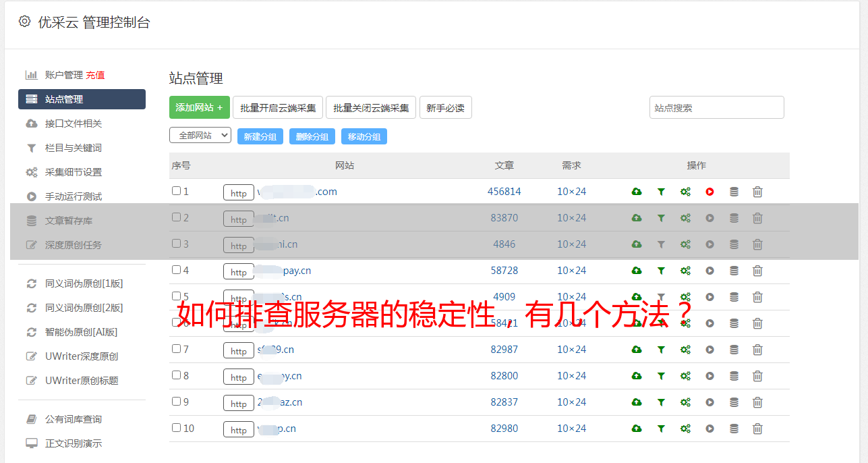Open 同义词伪原创[1版] in the sidebar
This screenshot has width=868, height=463.
84,283
